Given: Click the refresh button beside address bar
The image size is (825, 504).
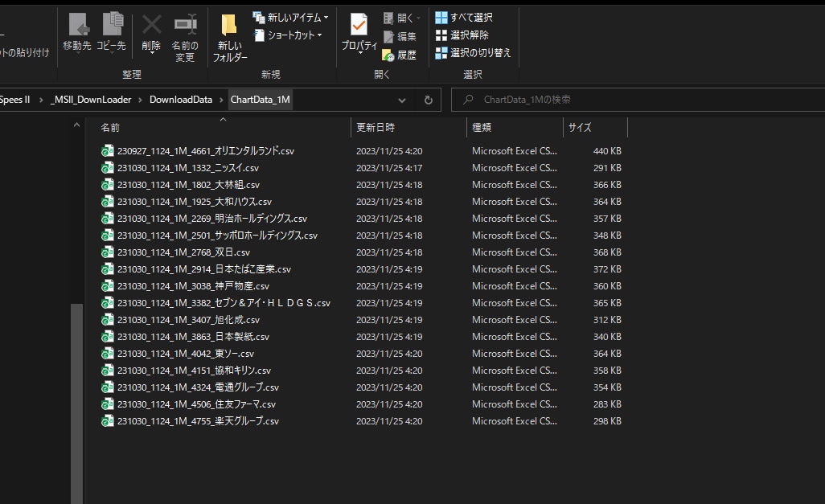Looking at the screenshot, I should 429,100.
